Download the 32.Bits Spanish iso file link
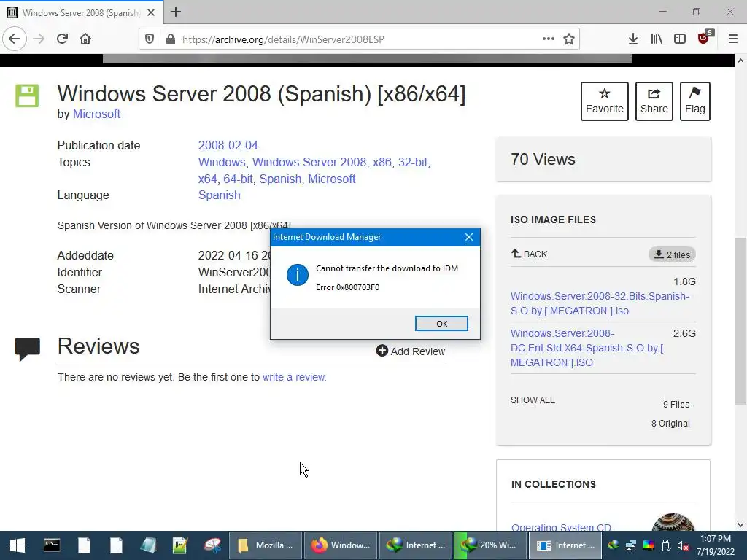 click(x=600, y=303)
